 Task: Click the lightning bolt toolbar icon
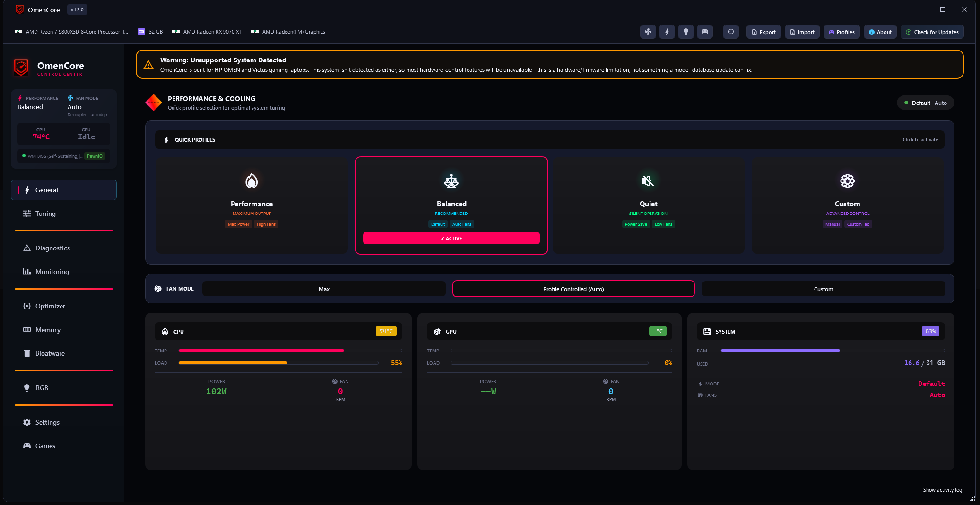(667, 32)
